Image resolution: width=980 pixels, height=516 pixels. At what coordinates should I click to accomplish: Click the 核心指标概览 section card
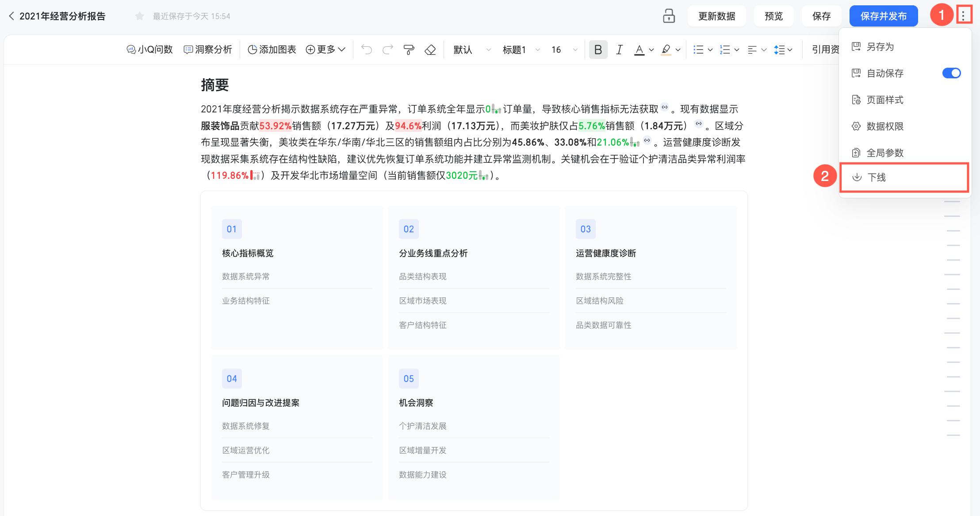pyautogui.click(x=248, y=253)
